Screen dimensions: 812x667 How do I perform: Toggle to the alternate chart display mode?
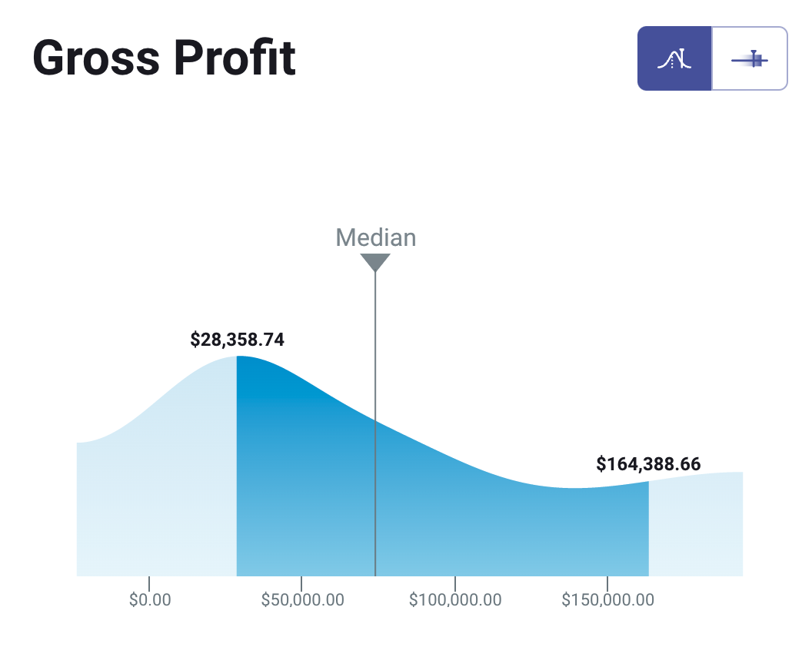tap(749, 58)
